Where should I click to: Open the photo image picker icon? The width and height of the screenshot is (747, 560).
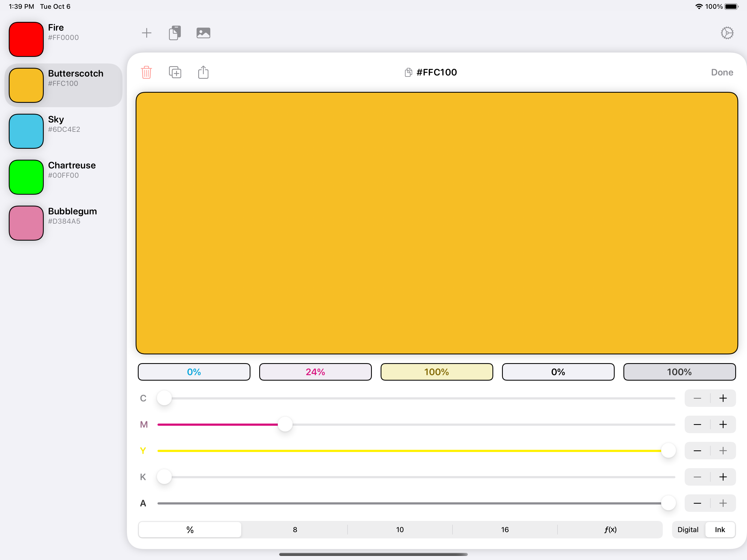[203, 33]
